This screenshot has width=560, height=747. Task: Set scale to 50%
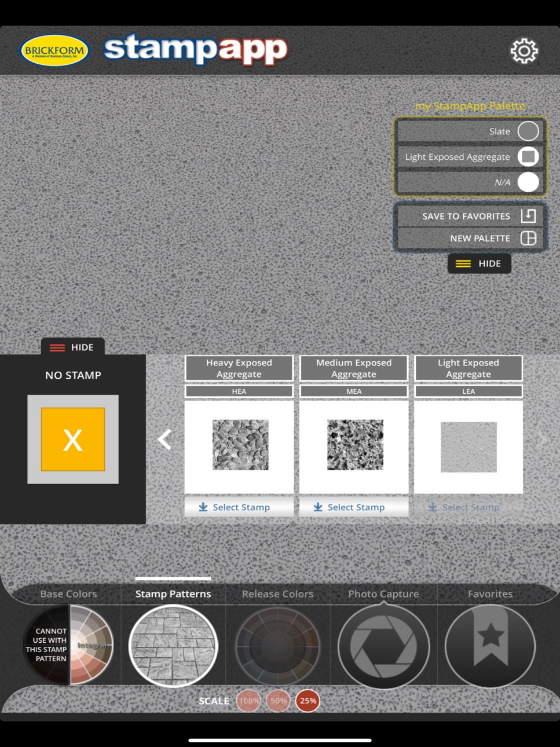(279, 701)
